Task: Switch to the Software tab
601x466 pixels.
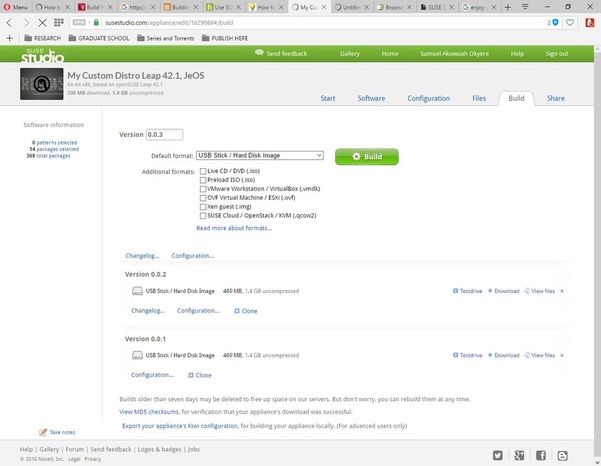Action: (371, 98)
